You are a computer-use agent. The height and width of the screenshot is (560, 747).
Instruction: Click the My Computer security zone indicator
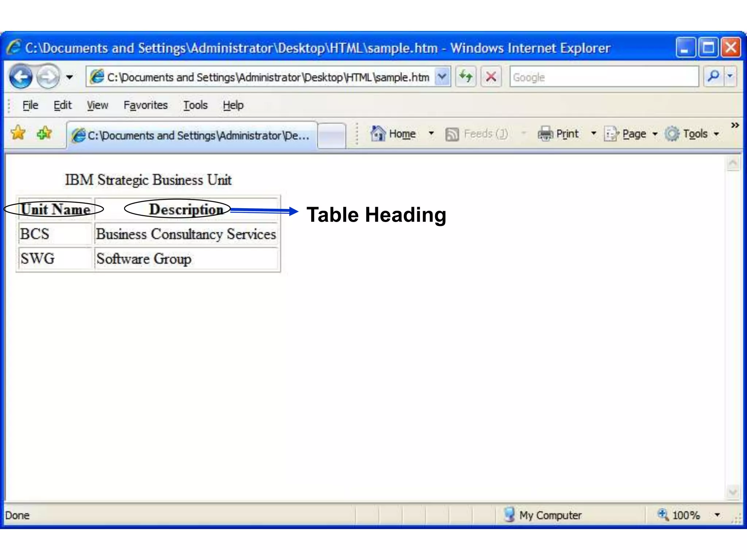pyautogui.click(x=543, y=515)
